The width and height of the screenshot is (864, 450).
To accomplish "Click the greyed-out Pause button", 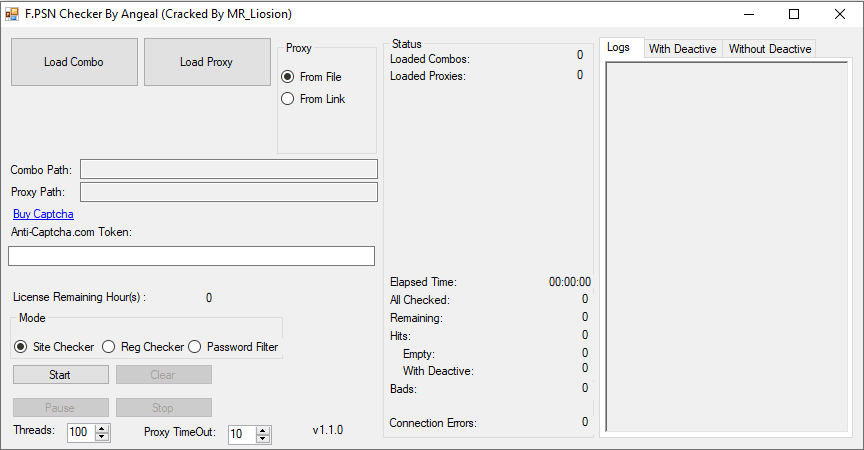I will click(x=61, y=408).
